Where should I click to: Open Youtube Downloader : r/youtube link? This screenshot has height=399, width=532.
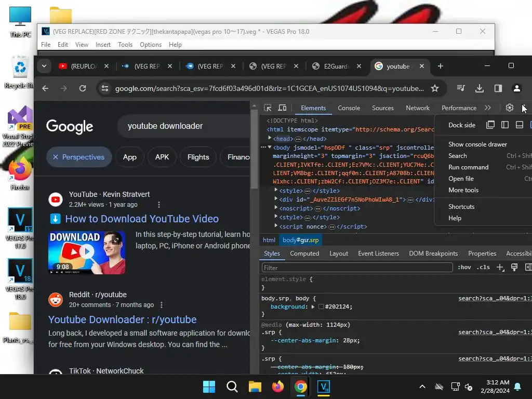[122, 320]
